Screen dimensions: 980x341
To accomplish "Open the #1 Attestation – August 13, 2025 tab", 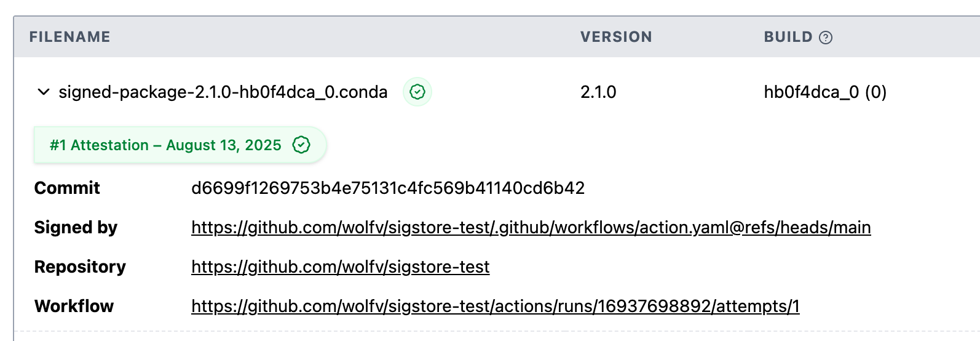I will click(165, 145).
